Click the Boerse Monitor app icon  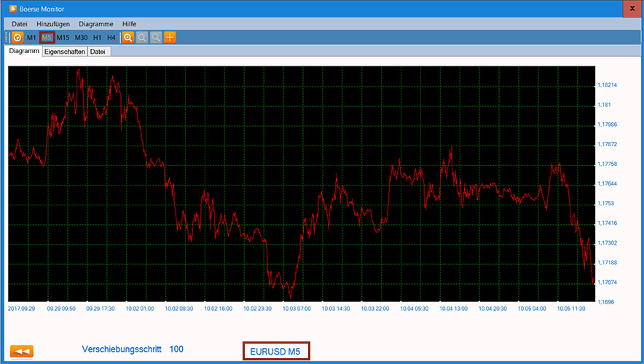pos(12,9)
